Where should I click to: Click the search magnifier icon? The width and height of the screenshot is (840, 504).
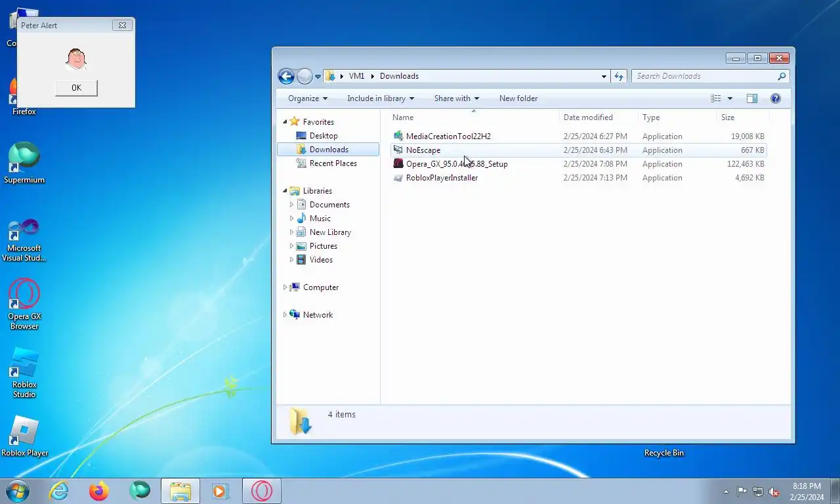pos(782,76)
